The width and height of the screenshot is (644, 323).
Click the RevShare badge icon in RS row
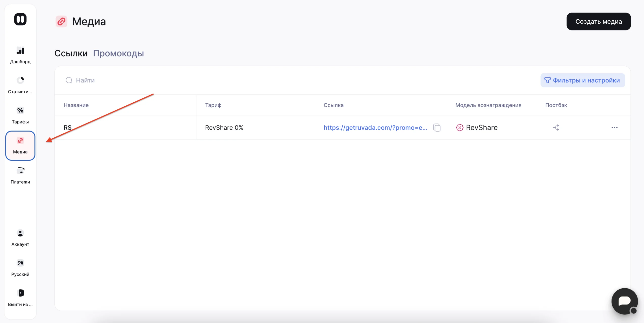460,128
